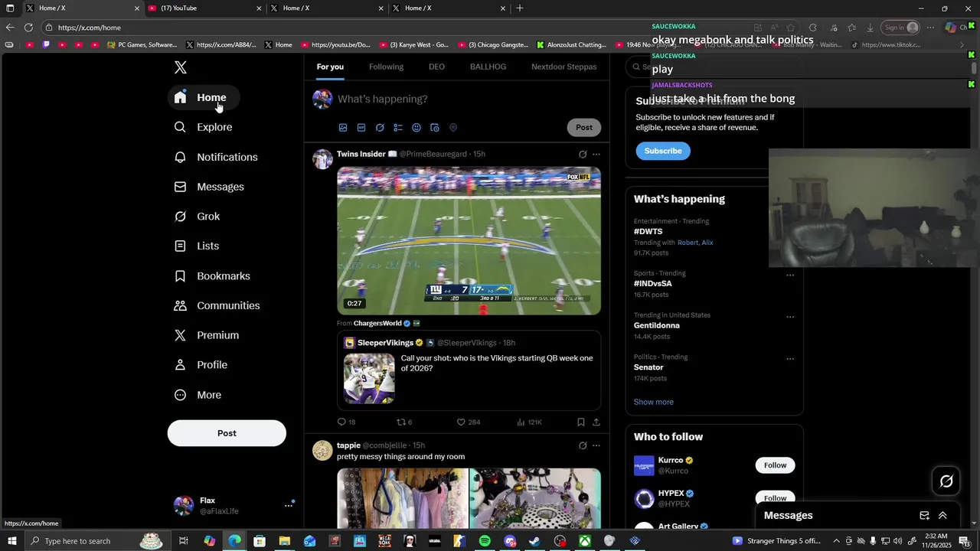The width and height of the screenshot is (980, 551).
Task: Open the Senator trending topic
Action: (648, 367)
